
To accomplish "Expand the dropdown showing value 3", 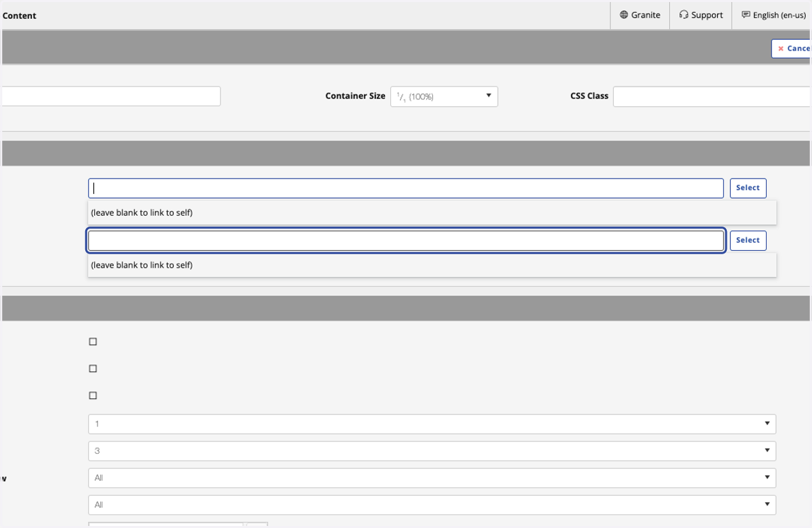I will point(432,451).
